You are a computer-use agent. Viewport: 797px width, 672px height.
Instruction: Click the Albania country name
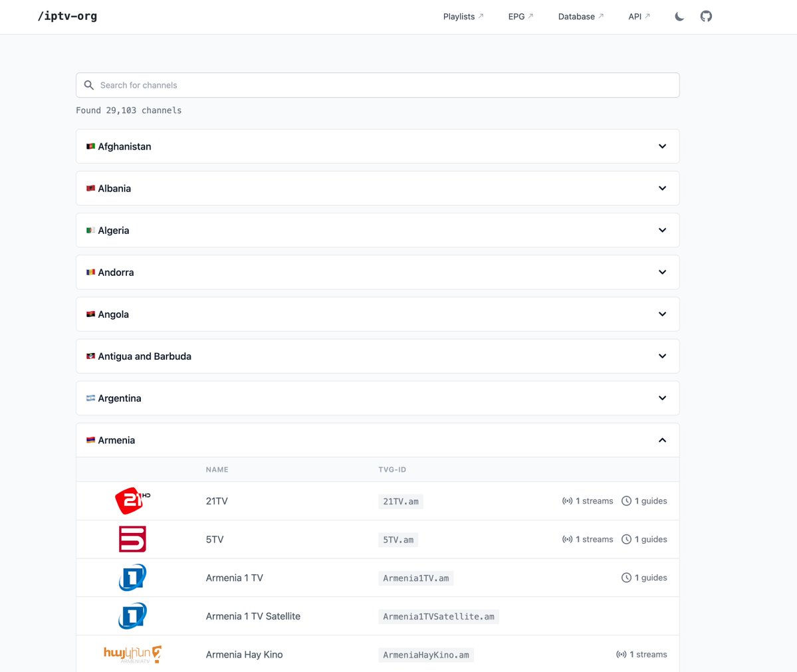(114, 189)
